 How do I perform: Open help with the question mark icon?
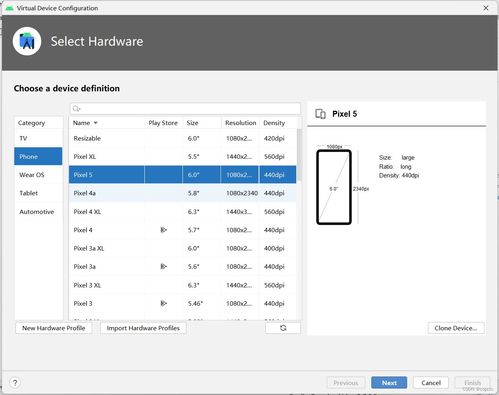tap(15, 382)
